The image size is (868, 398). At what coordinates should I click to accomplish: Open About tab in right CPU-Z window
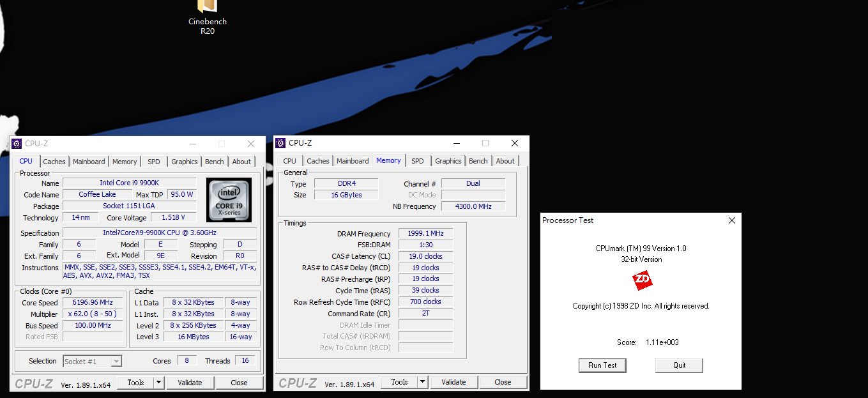[x=505, y=161]
